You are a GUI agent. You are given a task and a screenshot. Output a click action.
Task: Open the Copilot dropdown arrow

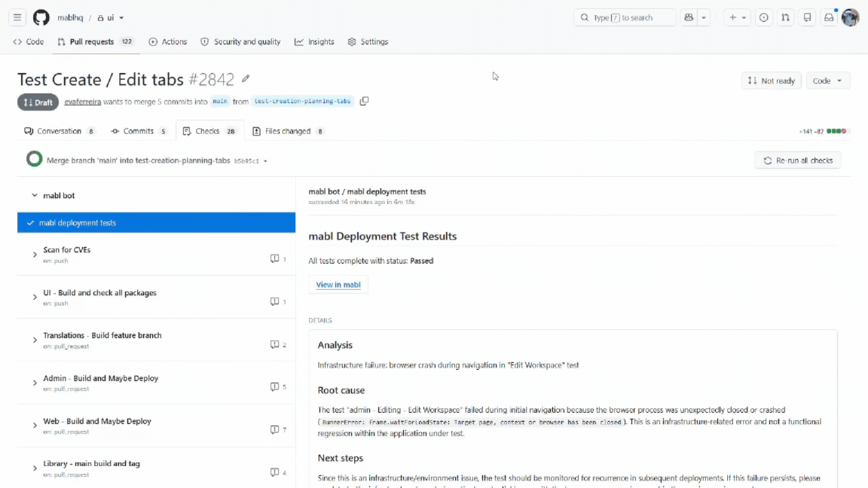(x=704, y=18)
